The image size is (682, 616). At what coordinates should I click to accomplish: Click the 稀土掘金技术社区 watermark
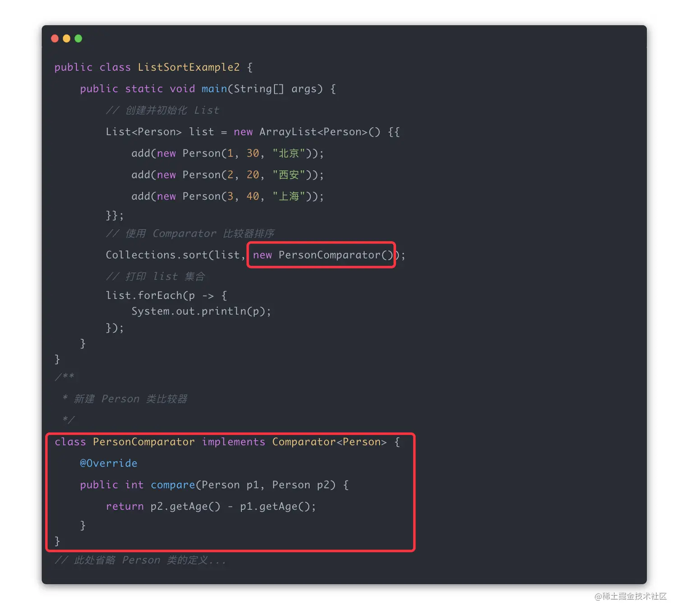[x=631, y=596]
